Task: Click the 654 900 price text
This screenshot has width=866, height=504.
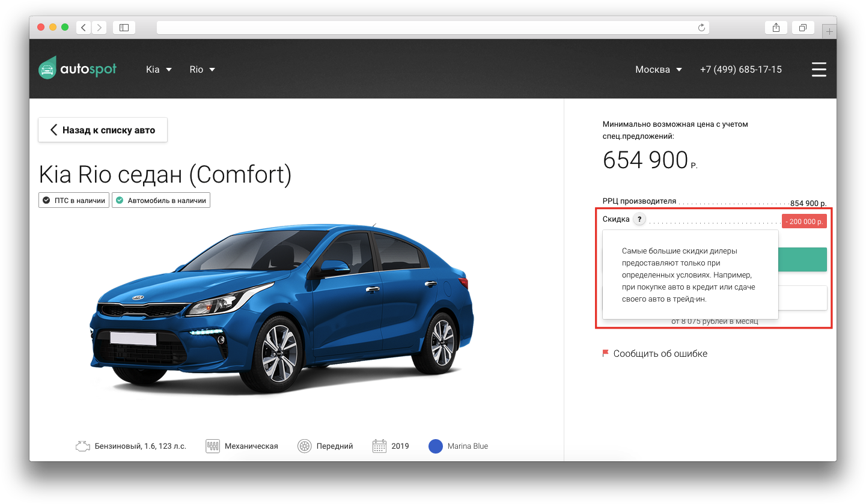Action: coord(645,160)
